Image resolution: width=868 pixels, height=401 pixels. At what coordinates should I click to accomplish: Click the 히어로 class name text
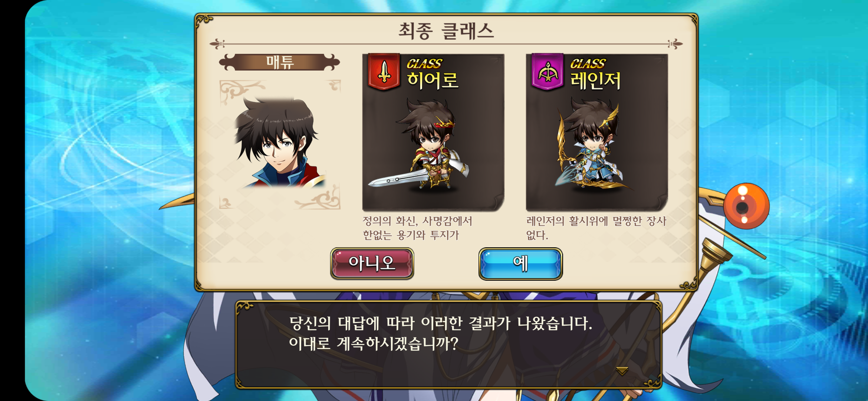coord(433,80)
